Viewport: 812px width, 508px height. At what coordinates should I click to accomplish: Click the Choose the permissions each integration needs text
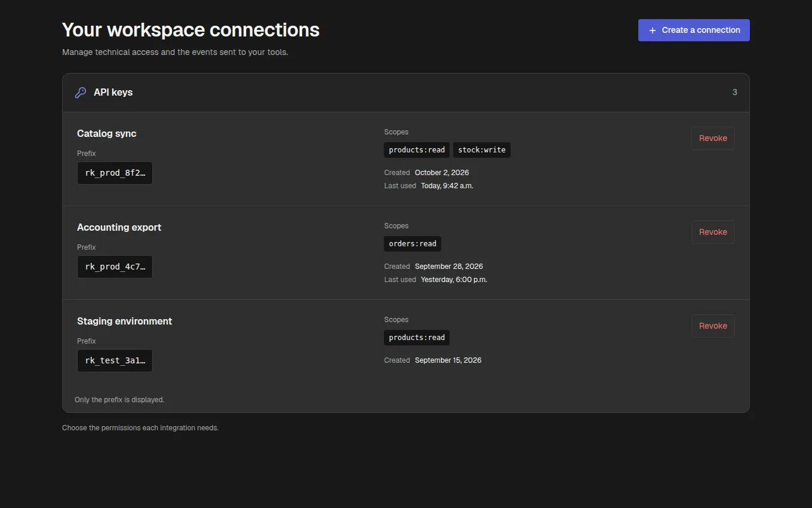(140, 428)
